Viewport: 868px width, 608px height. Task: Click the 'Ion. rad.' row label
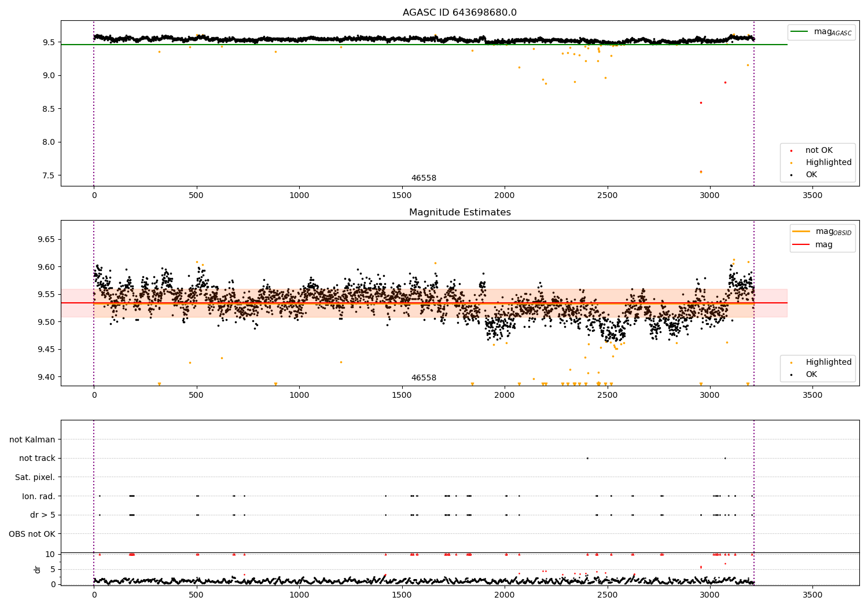point(39,496)
